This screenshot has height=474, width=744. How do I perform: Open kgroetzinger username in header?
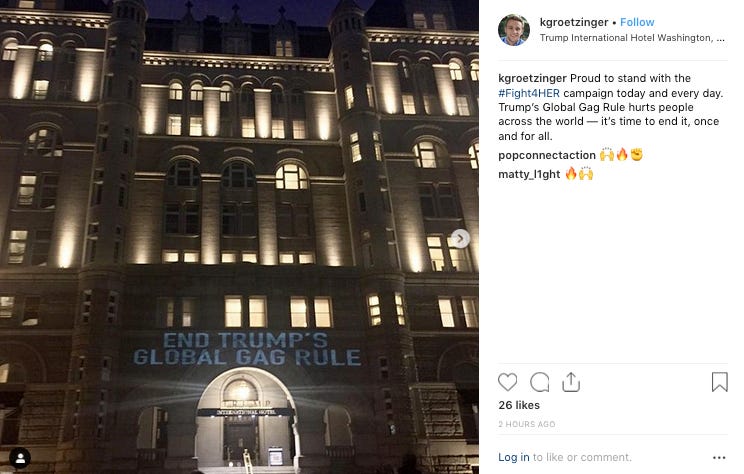[x=574, y=22]
